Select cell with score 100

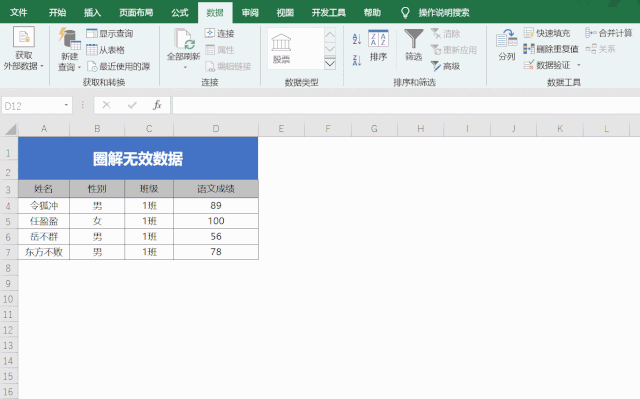click(x=216, y=221)
